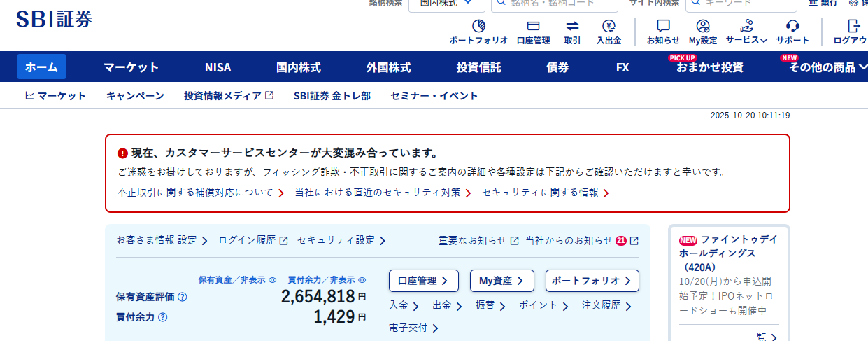Viewport: 868px width, 341px height.
Task: Click the chart icon beside マーケット sub-nav
Action: (29, 95)
